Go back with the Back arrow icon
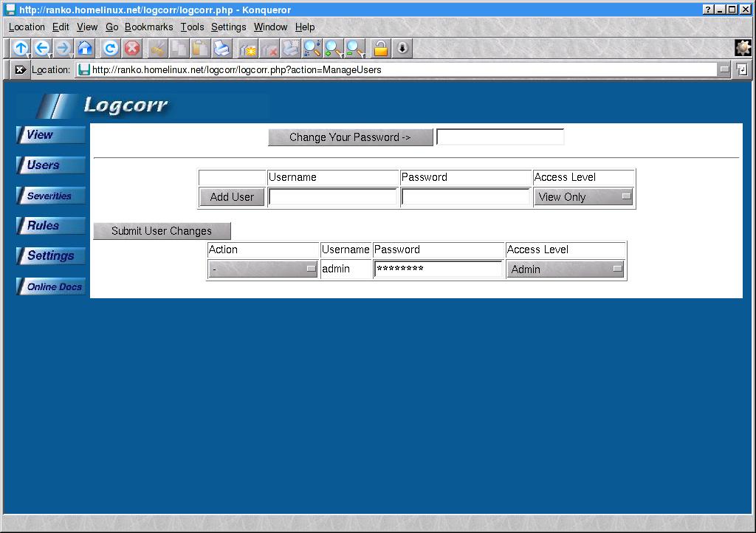Viewport: 756px width, 533px height. (x=42, y=49)
